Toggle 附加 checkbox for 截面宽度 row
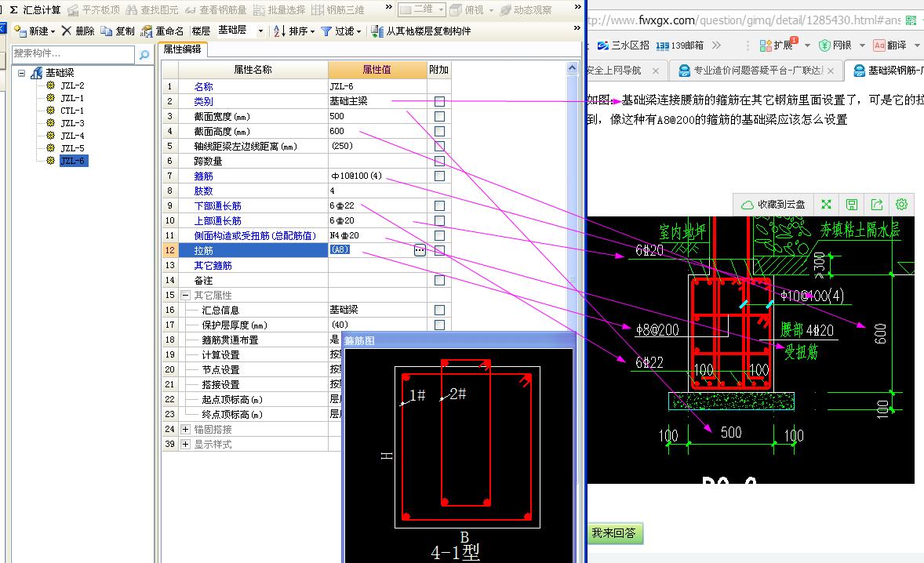Screen dimensions: 924x563 [x=439, y=116]
